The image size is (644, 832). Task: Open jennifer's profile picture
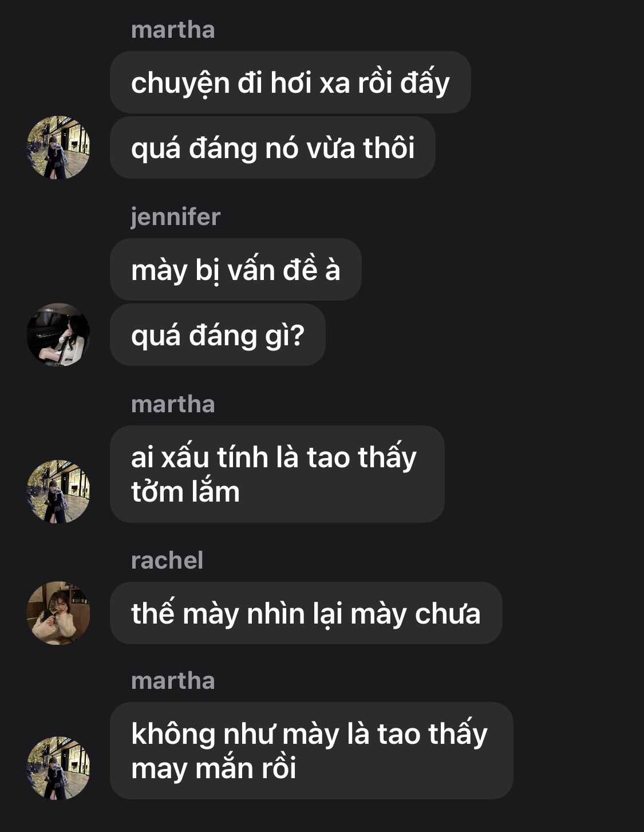click(58, 335)
